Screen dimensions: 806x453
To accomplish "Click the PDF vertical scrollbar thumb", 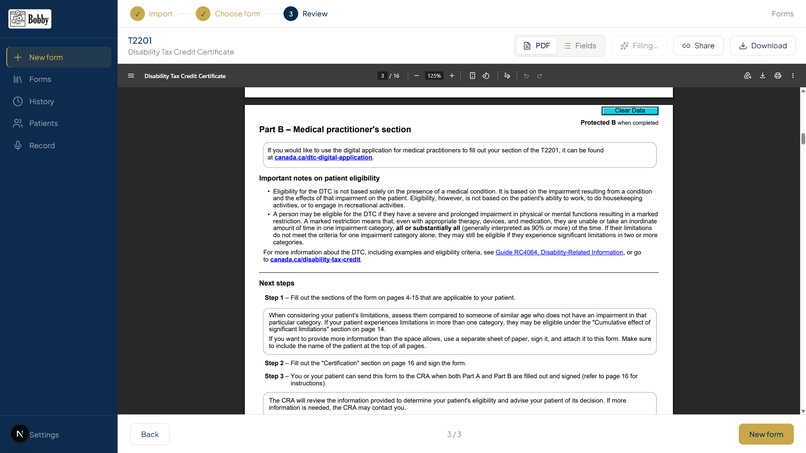I will click(x=802, y=138).
